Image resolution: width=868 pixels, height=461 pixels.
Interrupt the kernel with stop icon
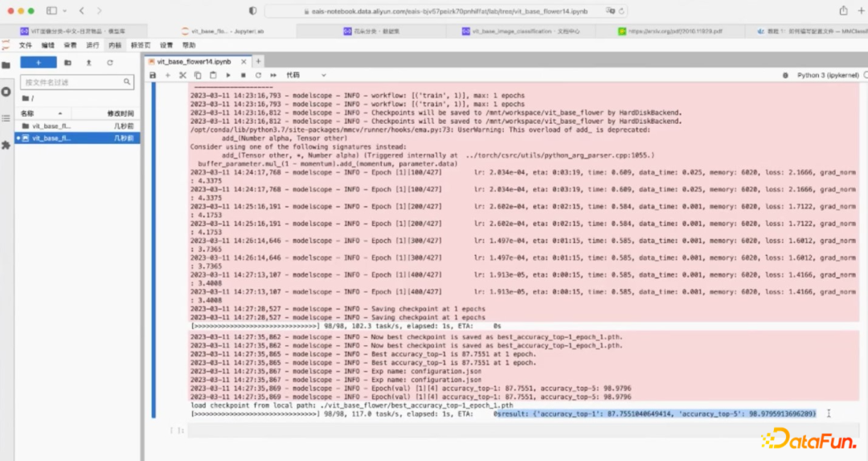[243, 75]
